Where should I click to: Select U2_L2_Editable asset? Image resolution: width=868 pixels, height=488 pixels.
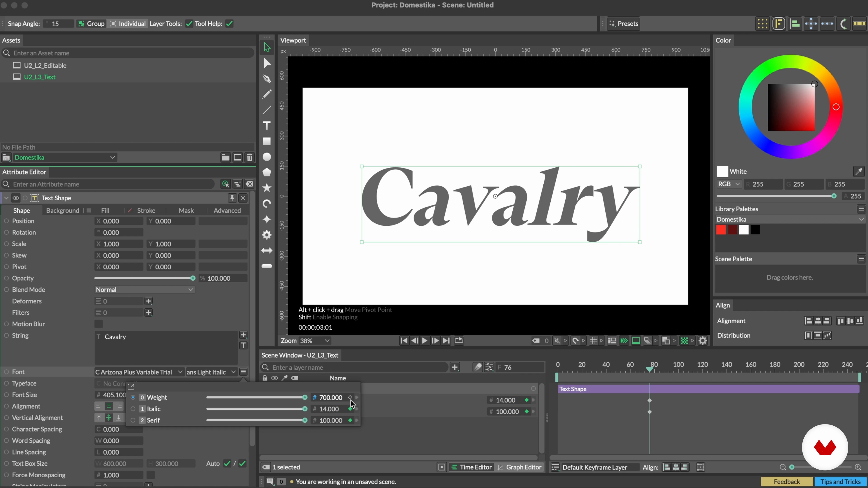(x=45, y=65)
